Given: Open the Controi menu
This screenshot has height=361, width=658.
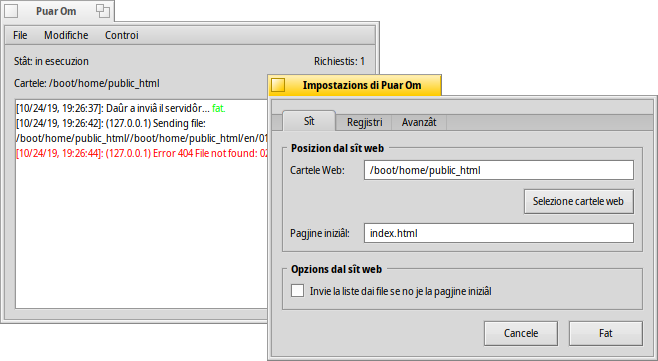Looking at the screenshot, I should [122, 35].
